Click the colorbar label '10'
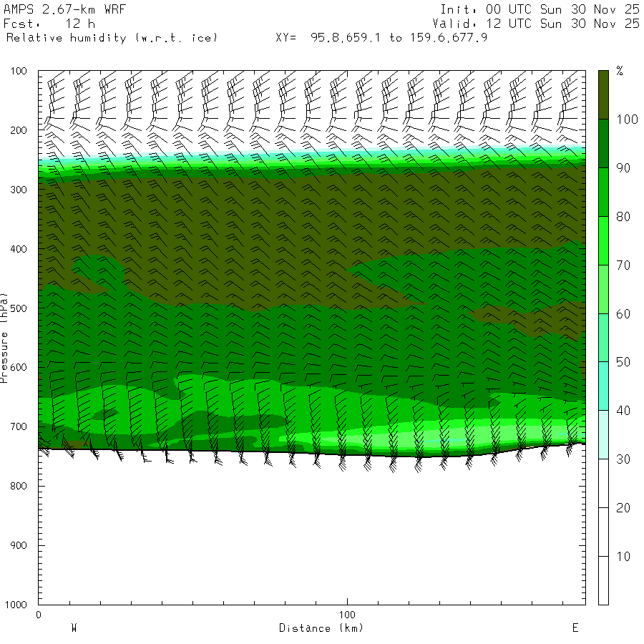Viewport: 644px width, 644px height. [623, 556]
